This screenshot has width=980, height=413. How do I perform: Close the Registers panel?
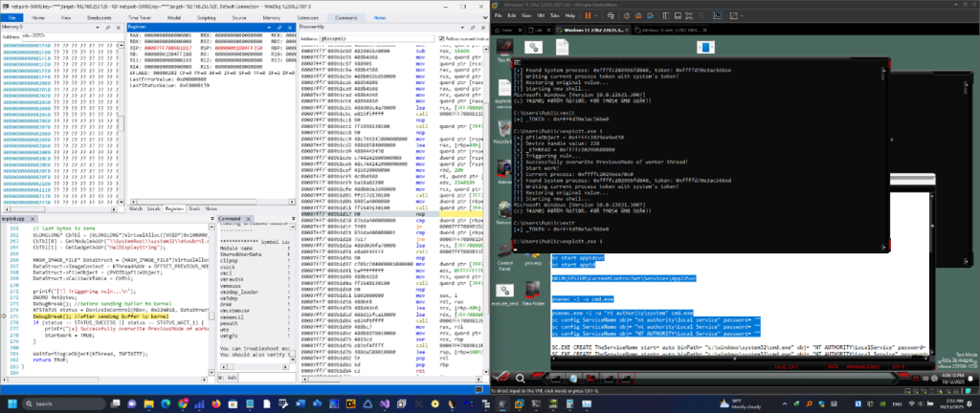289,28
